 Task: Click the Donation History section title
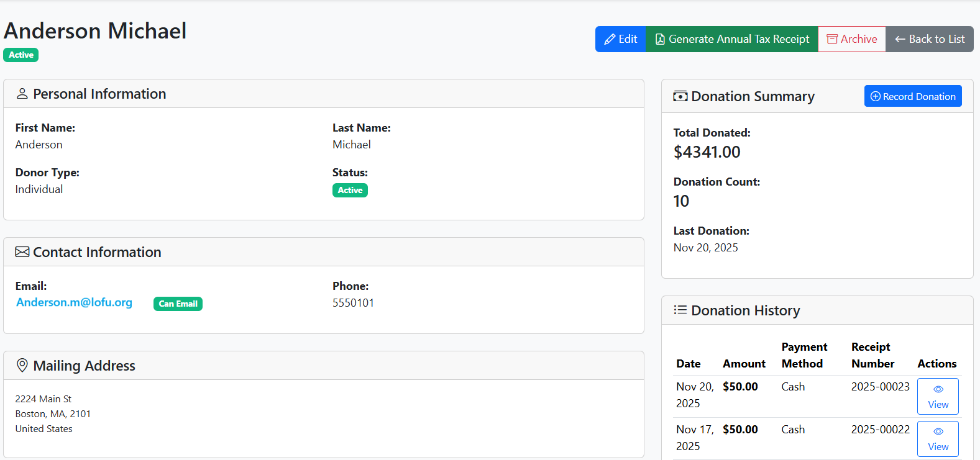pyautogui.click(x=746, y=310)
